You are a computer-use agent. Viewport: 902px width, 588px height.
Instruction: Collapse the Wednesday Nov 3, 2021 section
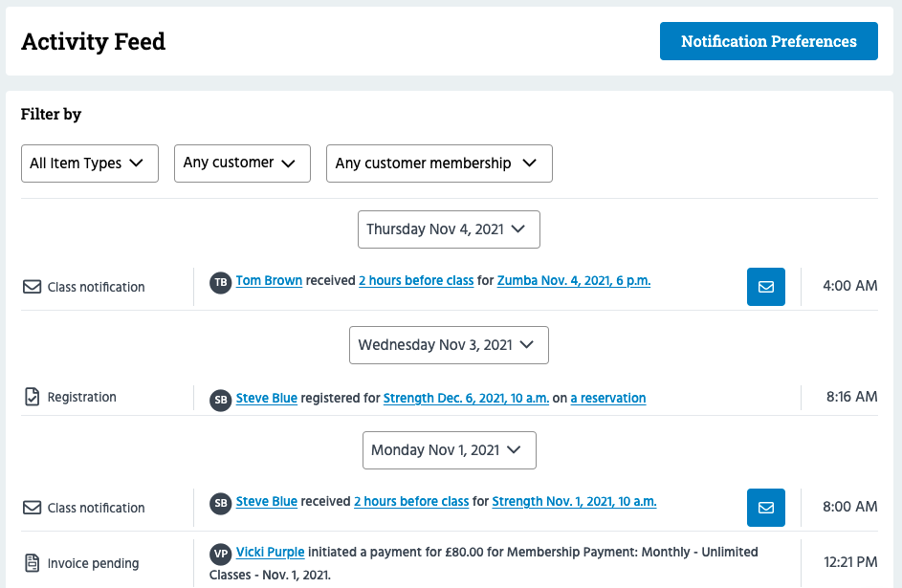[449, 345]
